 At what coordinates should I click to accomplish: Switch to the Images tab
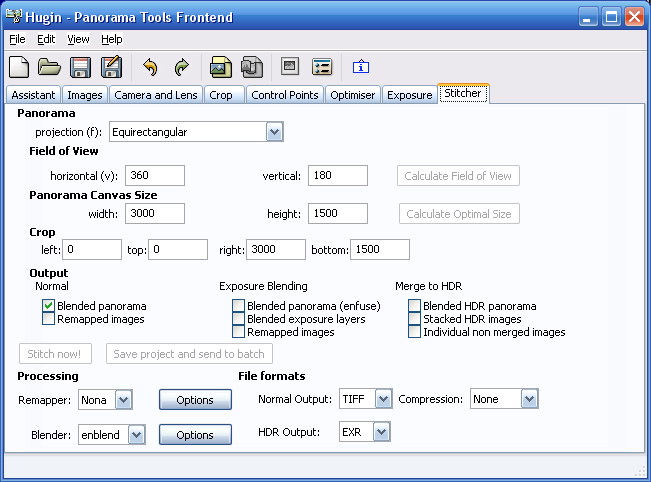[x=85, y=95]
